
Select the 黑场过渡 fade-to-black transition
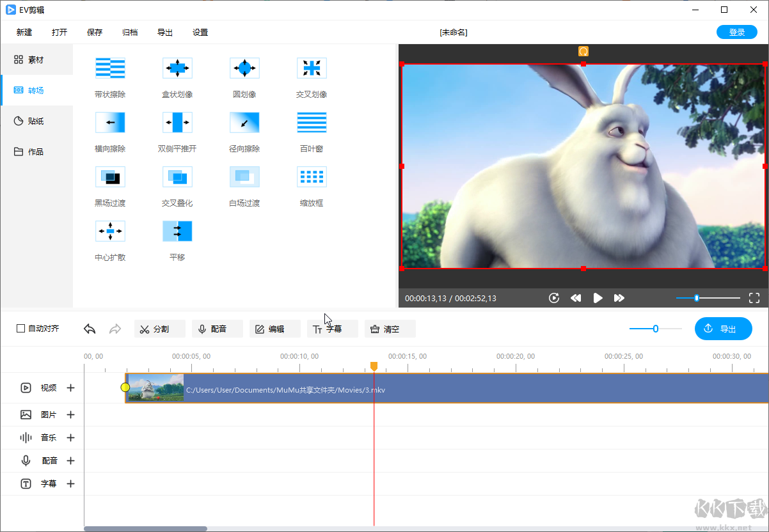click(110, 176)
